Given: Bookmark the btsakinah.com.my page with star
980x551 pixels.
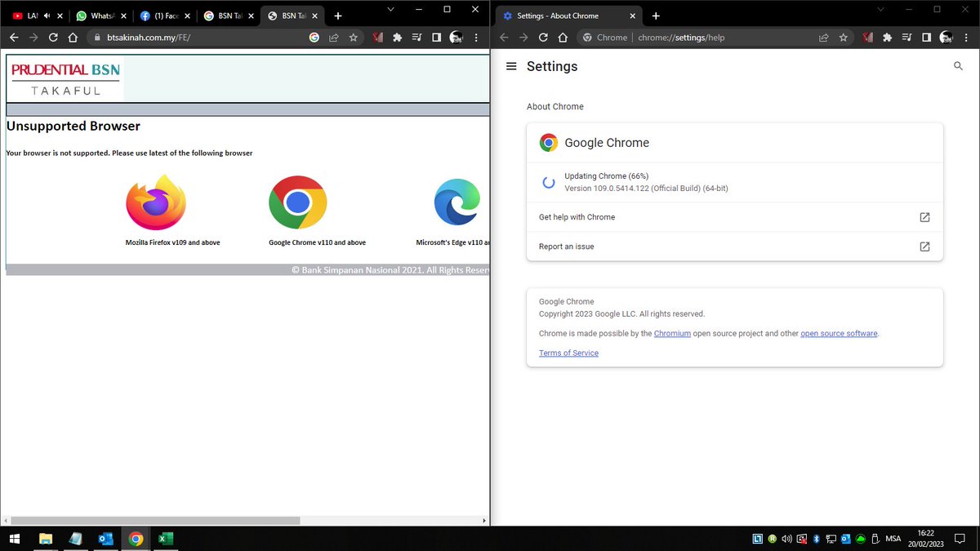Looking at the screenshot, I should pos(354,38).
